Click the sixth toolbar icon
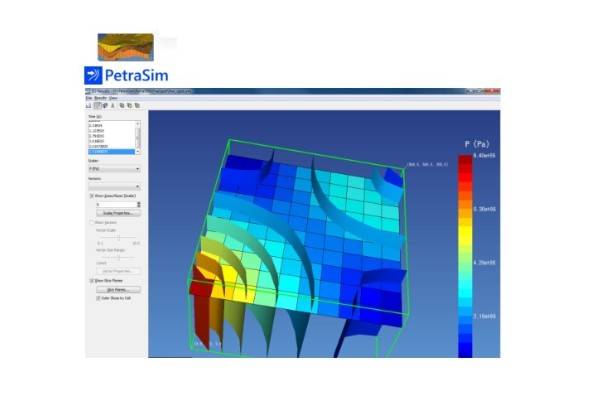This screenshot has height=400, width=600. [130, 105]
